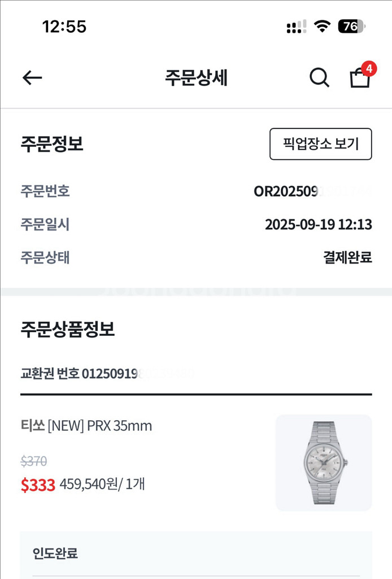The image size is (392, 579).
Task: Tap the Tissot PRX watch thumbnail
Action: [323, 462]
